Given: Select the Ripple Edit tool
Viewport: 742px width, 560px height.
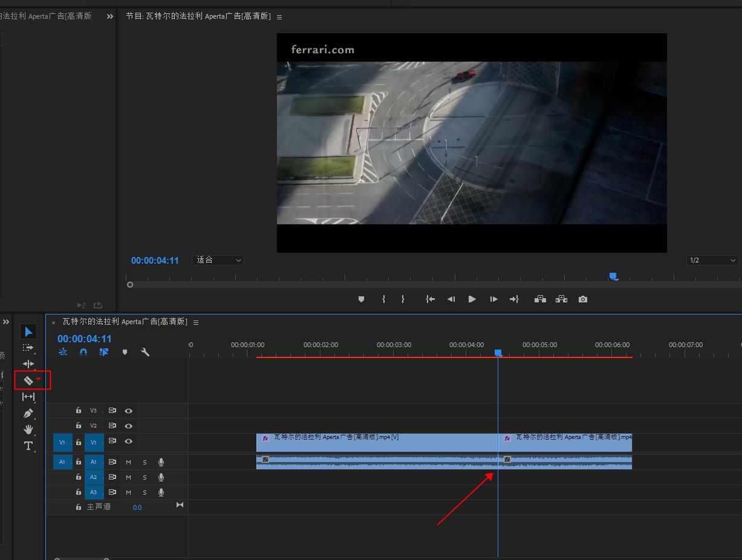Looking at the screenshot, I should tap(28, 364).
